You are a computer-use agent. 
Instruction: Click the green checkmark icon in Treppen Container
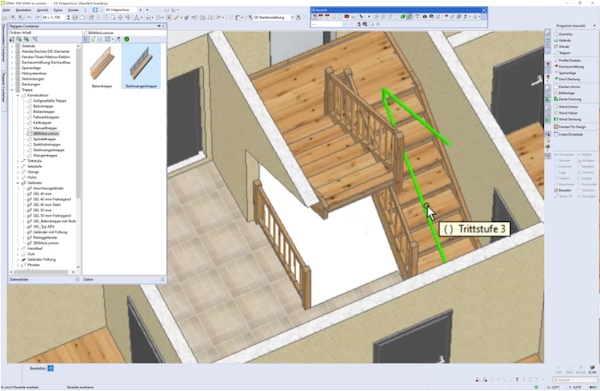click(127, 39)
